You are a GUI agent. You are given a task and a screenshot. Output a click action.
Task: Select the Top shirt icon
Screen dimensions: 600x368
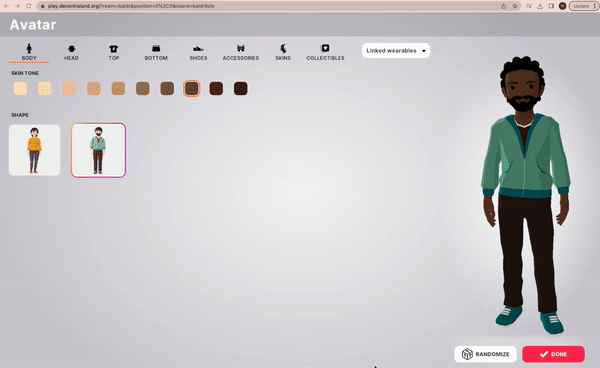point(114,49)
